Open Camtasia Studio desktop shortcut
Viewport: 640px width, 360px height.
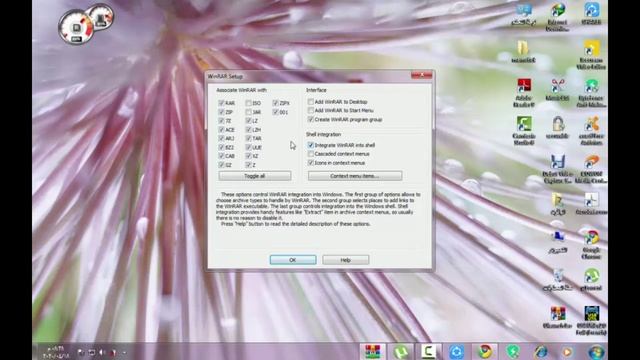524,131
